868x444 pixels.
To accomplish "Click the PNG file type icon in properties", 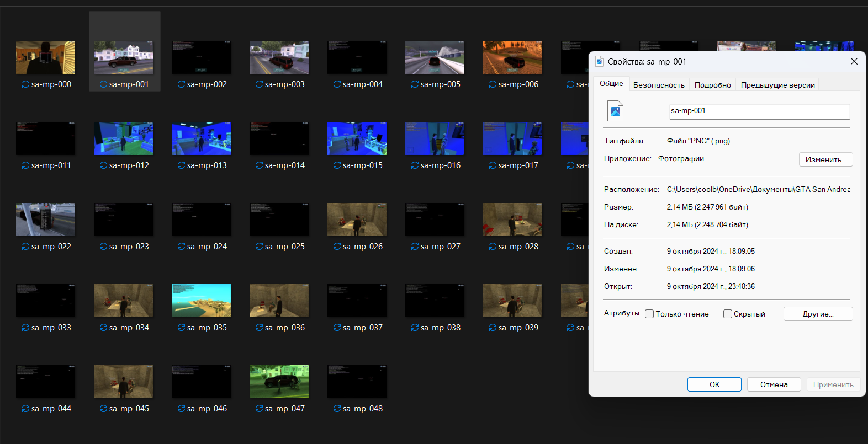I will (x=615, y=111).
